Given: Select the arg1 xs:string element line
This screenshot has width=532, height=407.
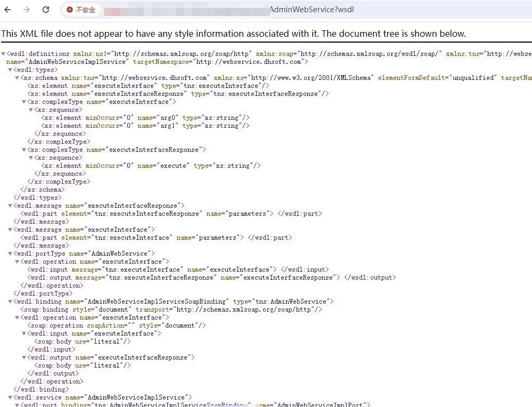Looking at the screenshot, I should [145, 126].
